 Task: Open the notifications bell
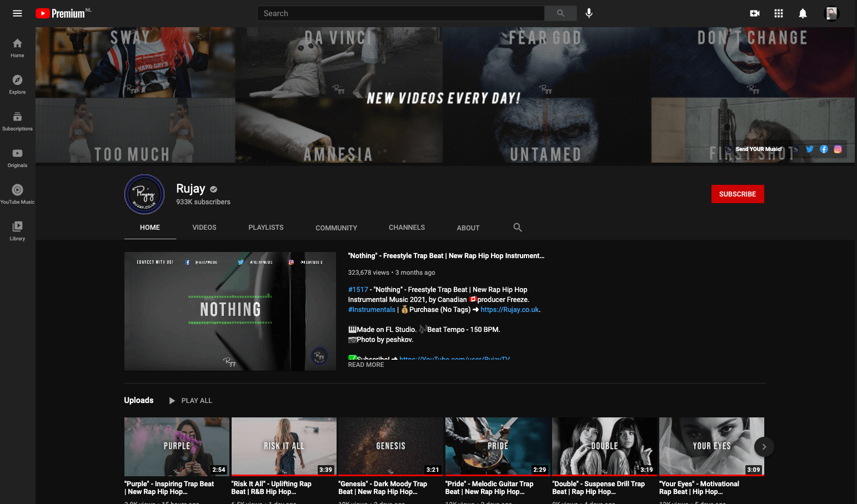(x=803, y=13)
